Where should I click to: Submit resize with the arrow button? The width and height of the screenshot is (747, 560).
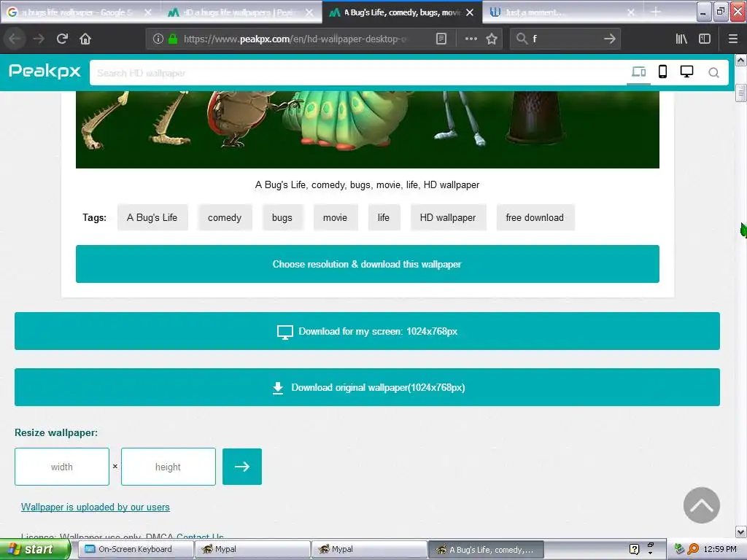tap(242, 467)
